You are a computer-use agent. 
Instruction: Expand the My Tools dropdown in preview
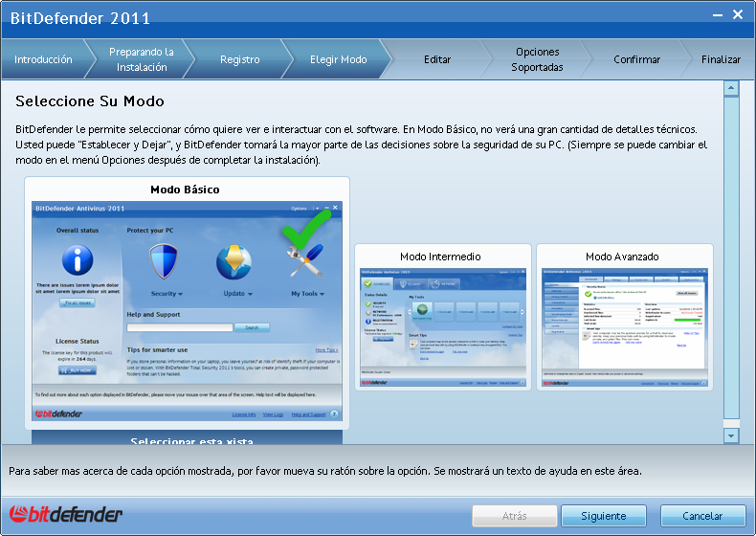click(307, 293)
